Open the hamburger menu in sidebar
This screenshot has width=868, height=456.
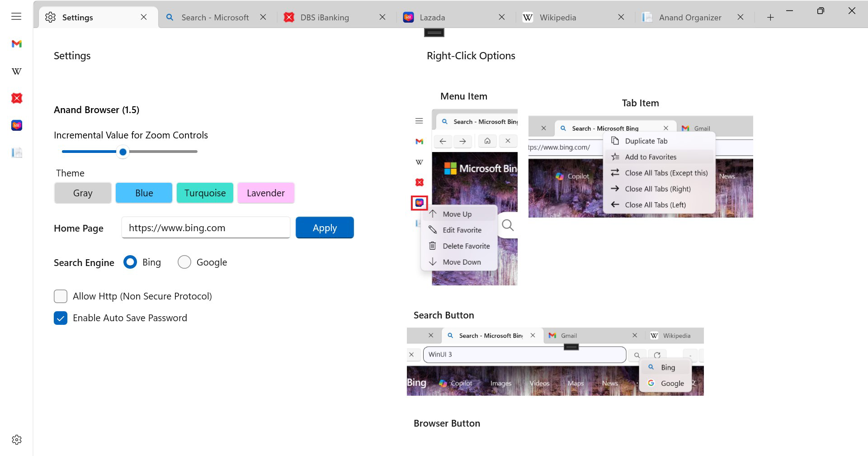pyautogui.click(x=16, y=17)
